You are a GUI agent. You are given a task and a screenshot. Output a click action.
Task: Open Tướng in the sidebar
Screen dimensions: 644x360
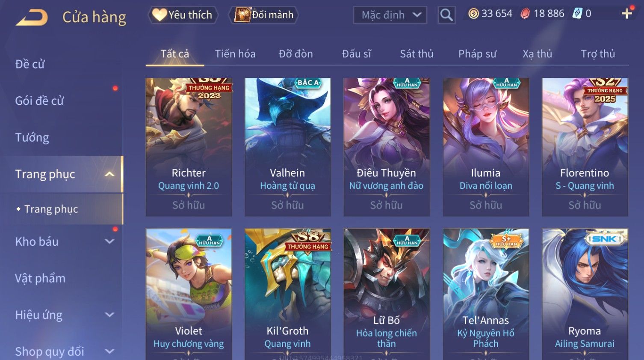click(x=32, y=137)
